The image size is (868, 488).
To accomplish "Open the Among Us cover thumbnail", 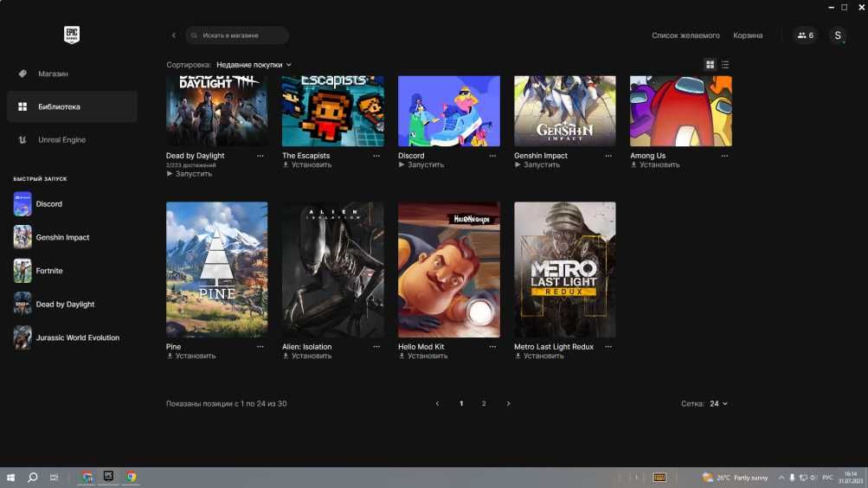I will click(x=681, y=112).
